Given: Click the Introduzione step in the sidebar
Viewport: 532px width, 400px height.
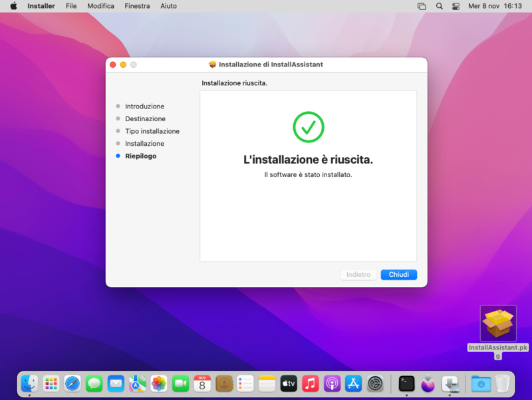Looking at the screenshot, I should coord(144,106).
